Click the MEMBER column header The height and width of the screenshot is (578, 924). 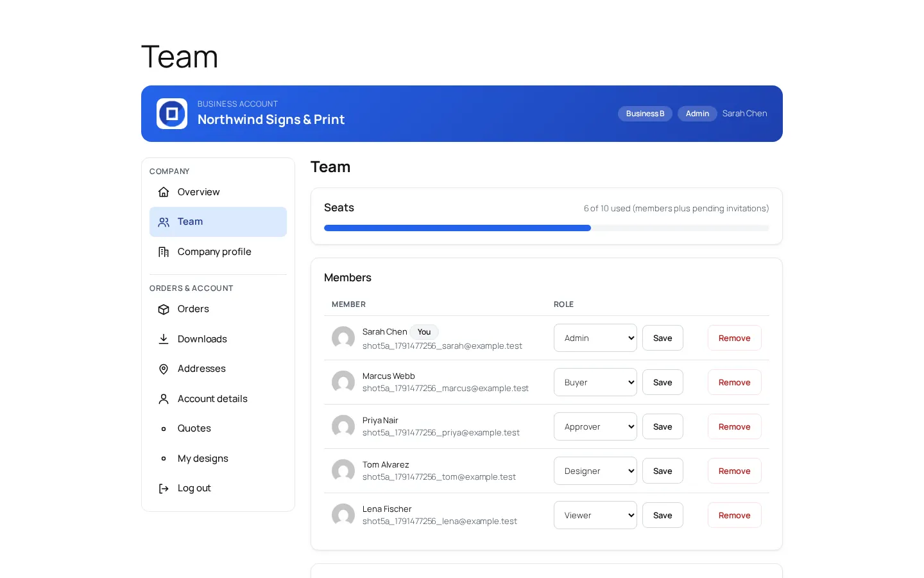(348, 304)
